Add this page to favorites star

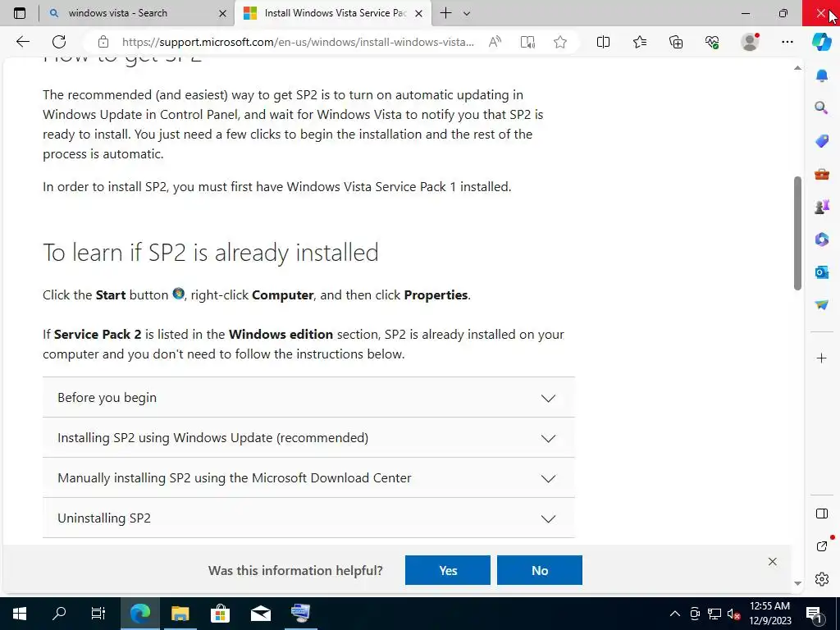[560, 42]
